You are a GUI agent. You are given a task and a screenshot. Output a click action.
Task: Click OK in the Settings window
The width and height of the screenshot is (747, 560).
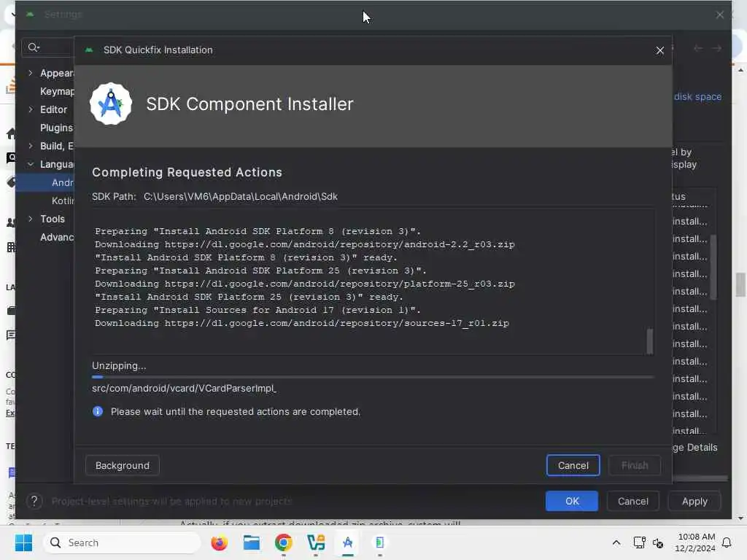572,501
